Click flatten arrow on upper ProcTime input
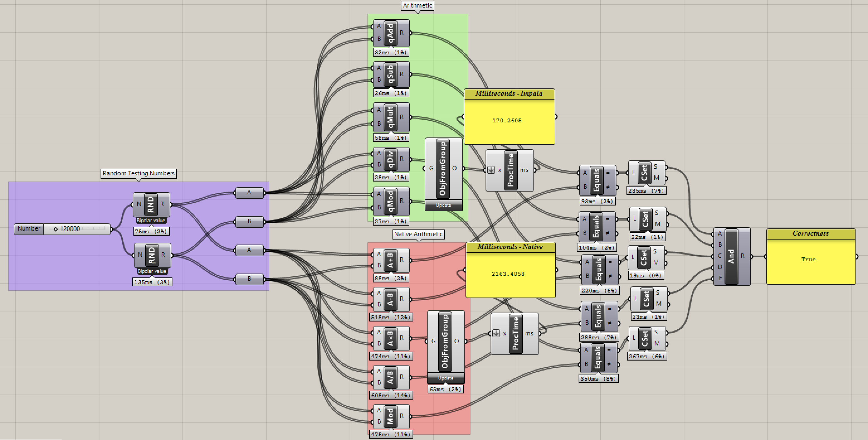Image resolution: width=868 pixels, height=440 pixels. point(491,170)
